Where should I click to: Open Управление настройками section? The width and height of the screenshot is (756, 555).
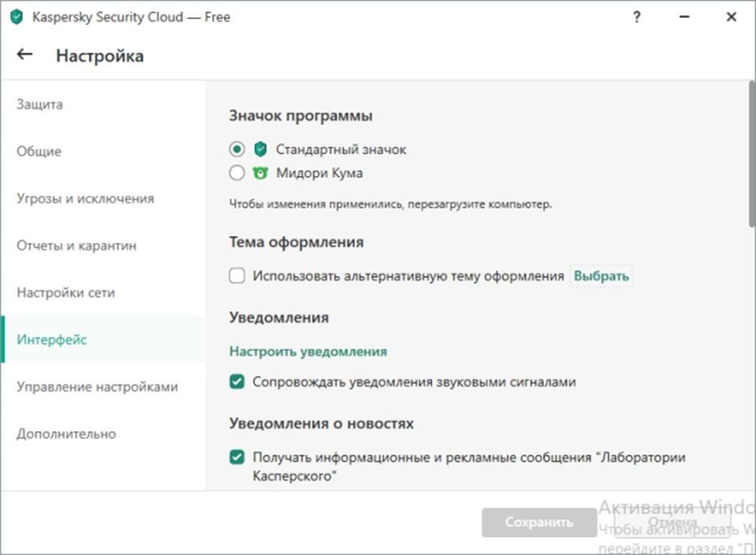[x=103, y=387]
